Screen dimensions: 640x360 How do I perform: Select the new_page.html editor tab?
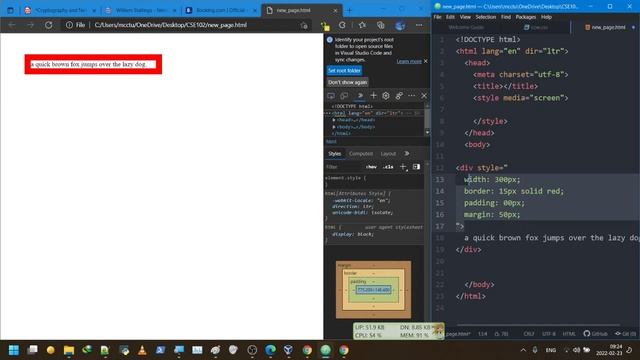605,27
